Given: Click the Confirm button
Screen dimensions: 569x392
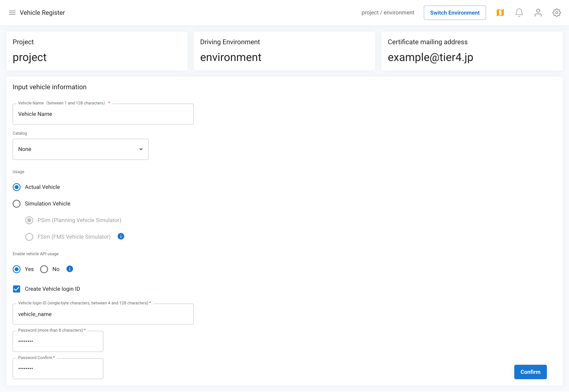Looking at the screenshot, I should [530, 372].
